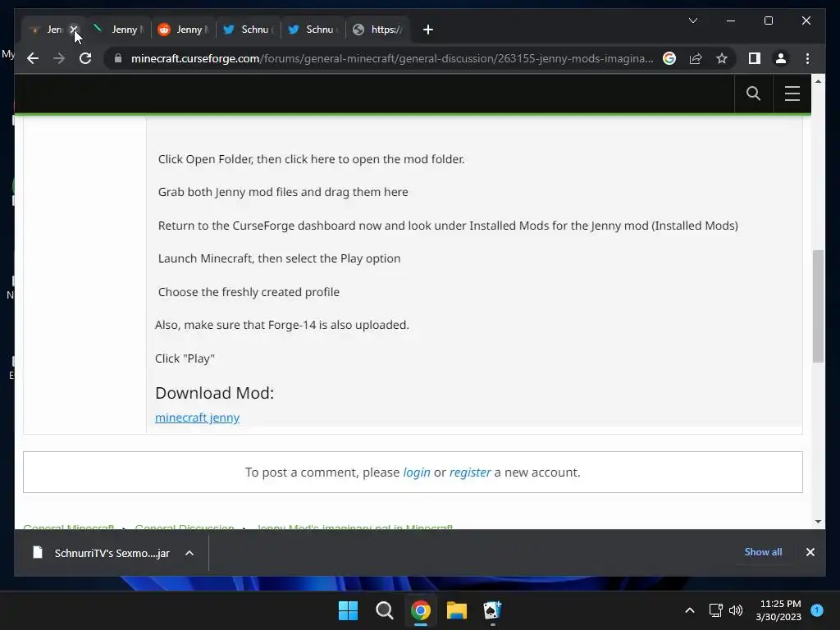Switch to the first Schnu Twitter tab
The image size is (840, 630).
coord(248,30)
